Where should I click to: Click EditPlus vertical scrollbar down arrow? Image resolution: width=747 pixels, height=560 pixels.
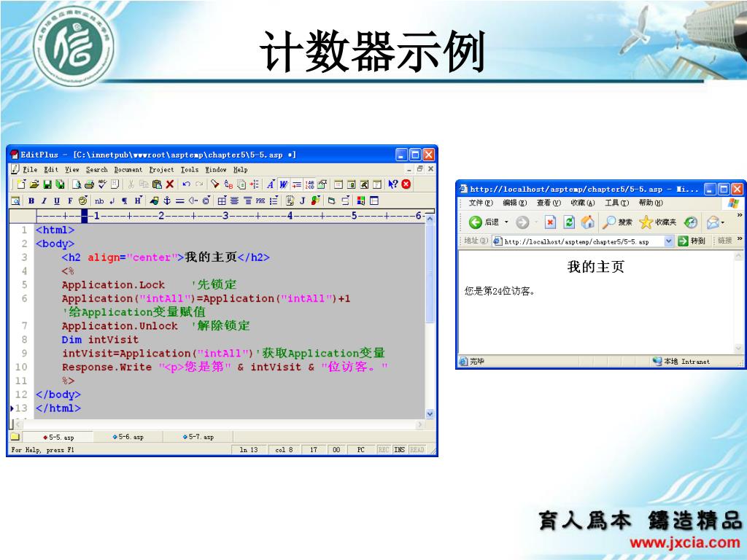(430, 414)
